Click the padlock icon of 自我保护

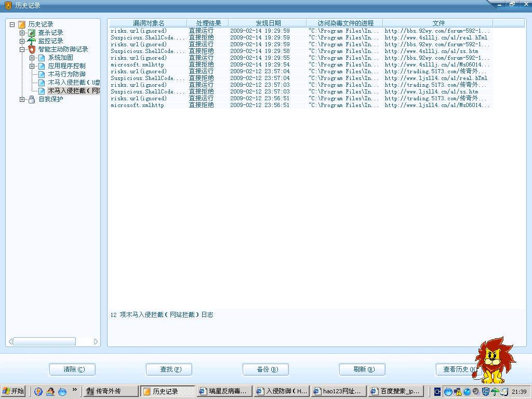click(32, 99)
